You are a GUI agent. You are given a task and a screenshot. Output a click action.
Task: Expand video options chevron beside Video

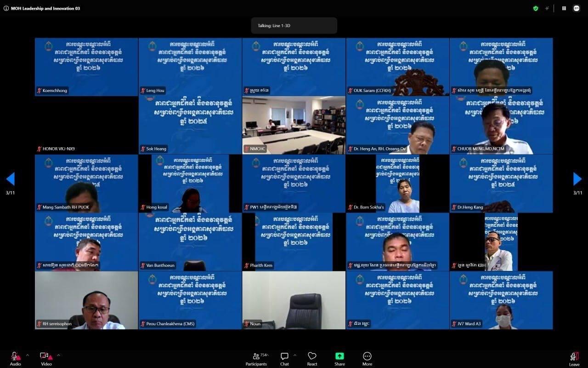click(x=58, y=355)
